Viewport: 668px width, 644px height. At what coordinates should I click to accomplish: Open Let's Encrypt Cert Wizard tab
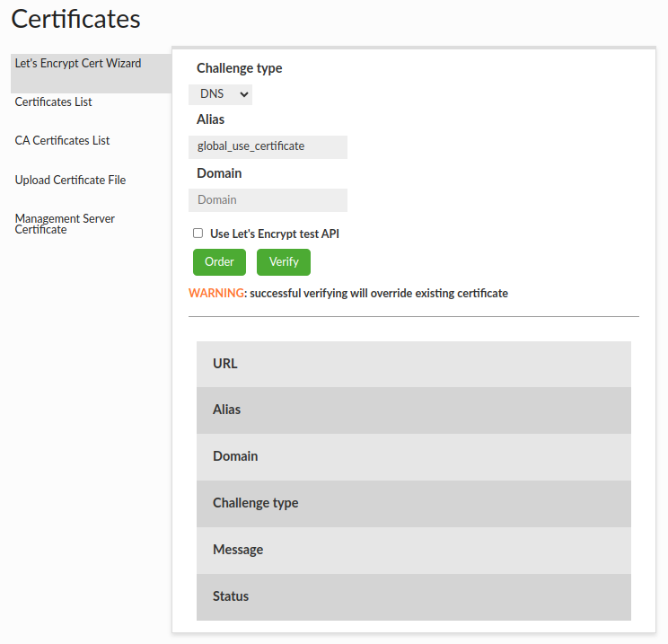point(78,64)
